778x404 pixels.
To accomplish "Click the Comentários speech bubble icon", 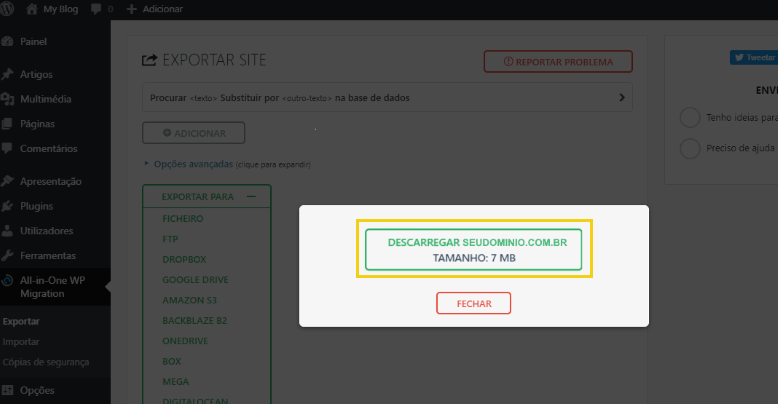I will pos(7,148).
